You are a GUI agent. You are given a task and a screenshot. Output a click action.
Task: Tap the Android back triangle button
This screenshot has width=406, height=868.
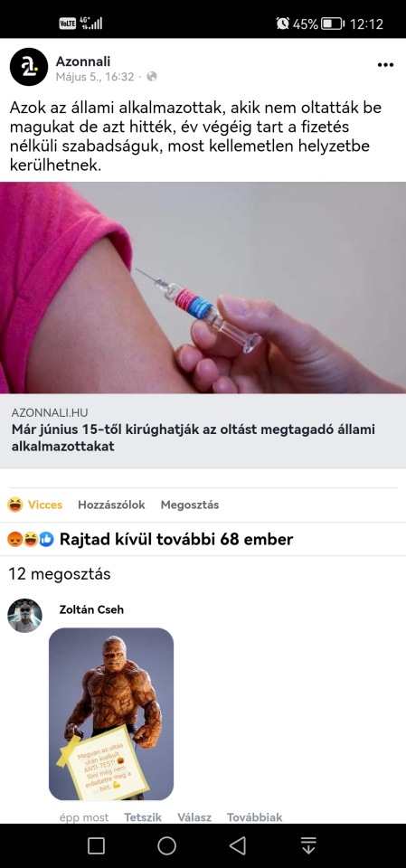pos(238,846)
